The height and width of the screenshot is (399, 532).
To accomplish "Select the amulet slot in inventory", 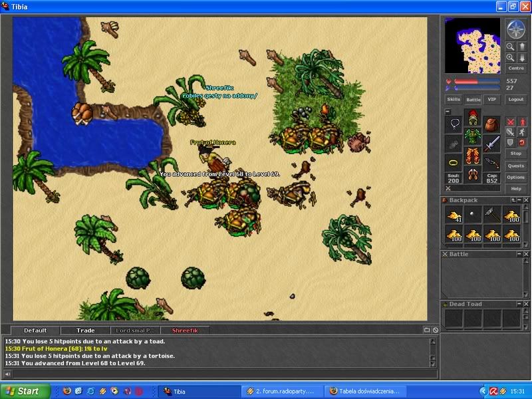I will coord(454,124).
